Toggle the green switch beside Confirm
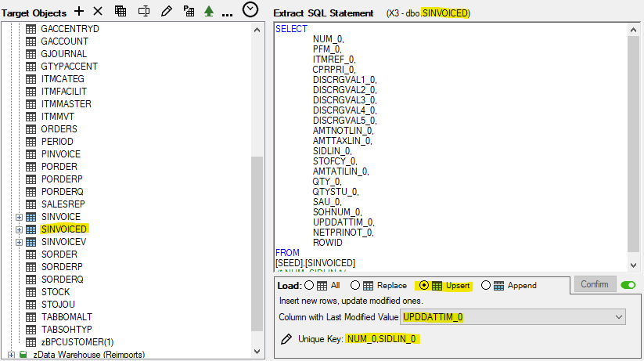Image resolution: width=644 pixels, height=361 pixels. pos(628,285)
